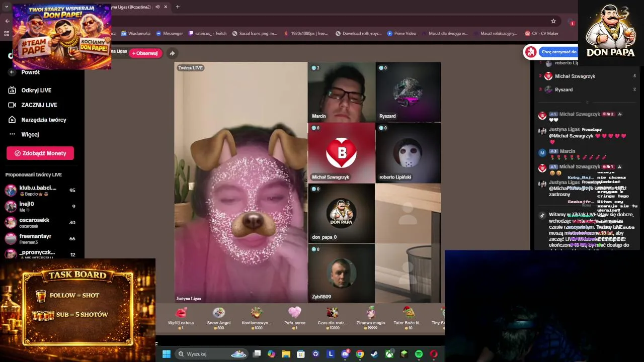This screenshot has width=644, height=362.
Task: Select Narzędzia twórcy in the sidebar
Action: tap(44, 120)
